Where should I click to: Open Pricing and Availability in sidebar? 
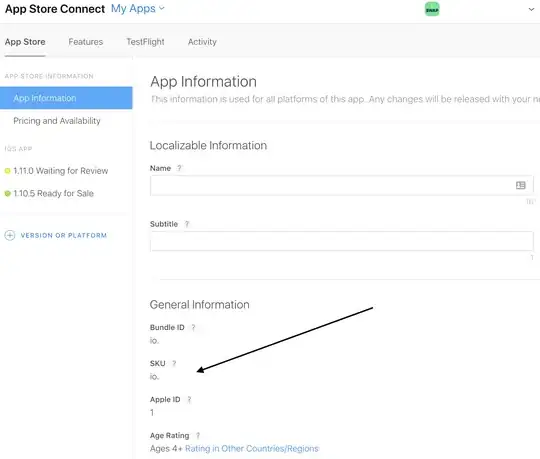[x=57, y=121]
